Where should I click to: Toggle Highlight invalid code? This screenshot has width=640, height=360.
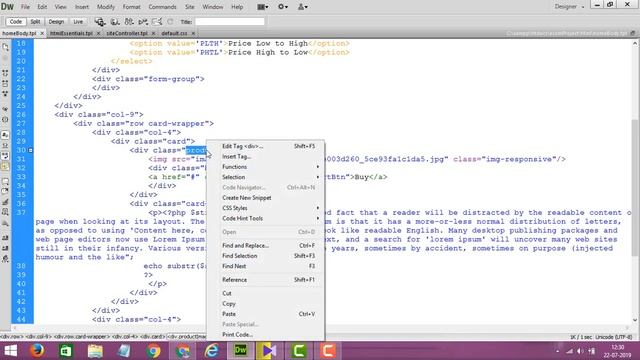[5, 145]
